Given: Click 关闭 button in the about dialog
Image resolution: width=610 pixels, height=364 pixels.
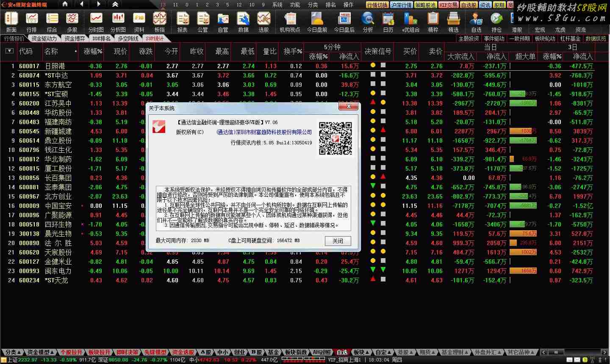Looking at the screenshot, I should tap(338, 241).
